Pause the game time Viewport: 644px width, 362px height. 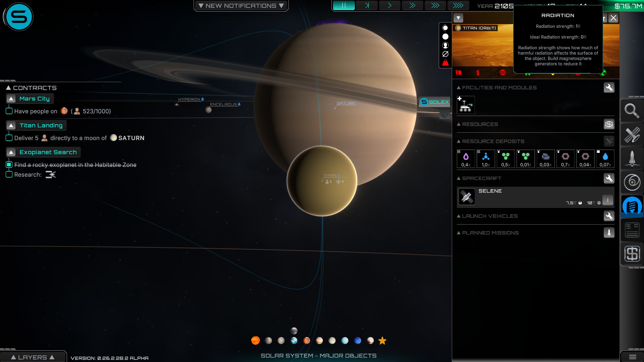343,5
